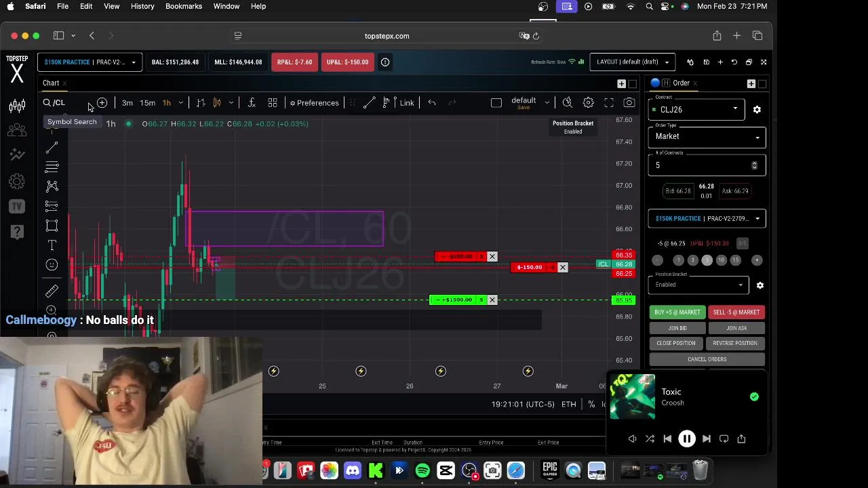Open the community people icon in sidebar
Image resolution: width=868 pixels, height=488 pixels.
[x=17, y=131]
